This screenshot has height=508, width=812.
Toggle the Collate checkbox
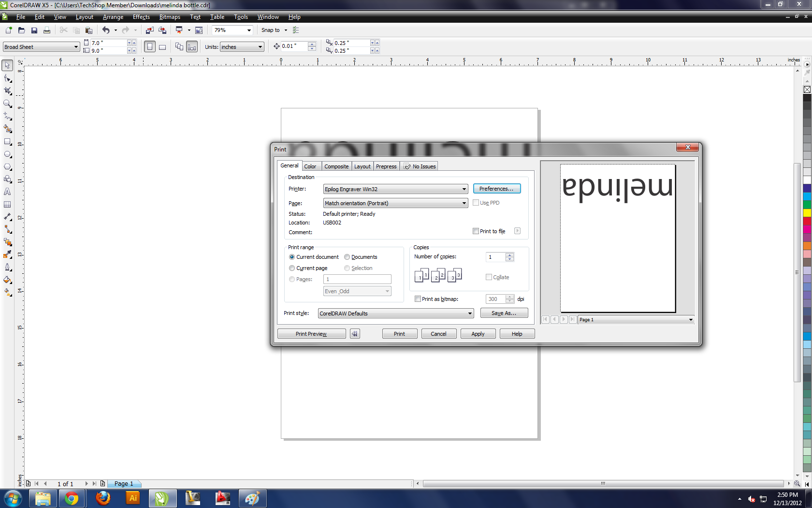(489, 277)
